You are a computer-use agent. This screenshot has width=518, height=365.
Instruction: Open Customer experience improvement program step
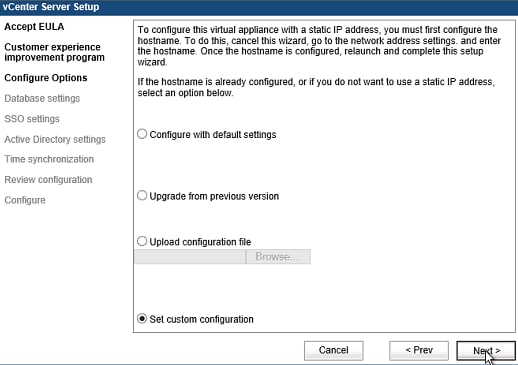54,52
